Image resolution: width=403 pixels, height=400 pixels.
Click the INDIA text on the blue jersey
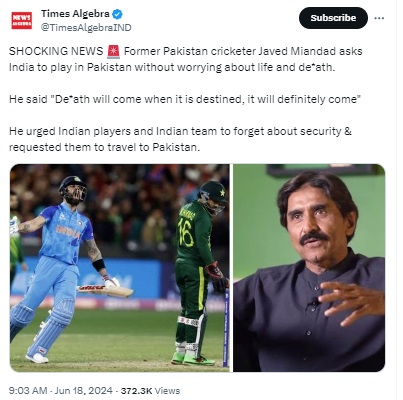68,232
